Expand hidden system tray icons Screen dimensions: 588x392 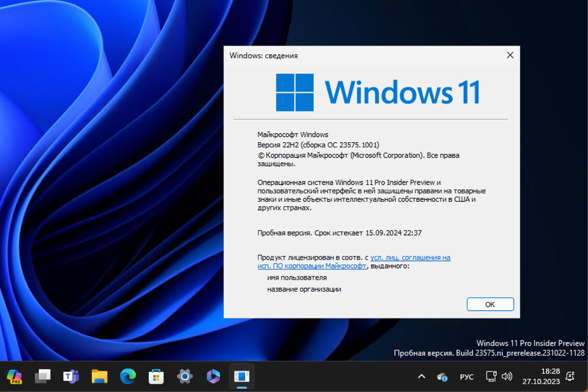pyautogui.click(x=421, y=377)
